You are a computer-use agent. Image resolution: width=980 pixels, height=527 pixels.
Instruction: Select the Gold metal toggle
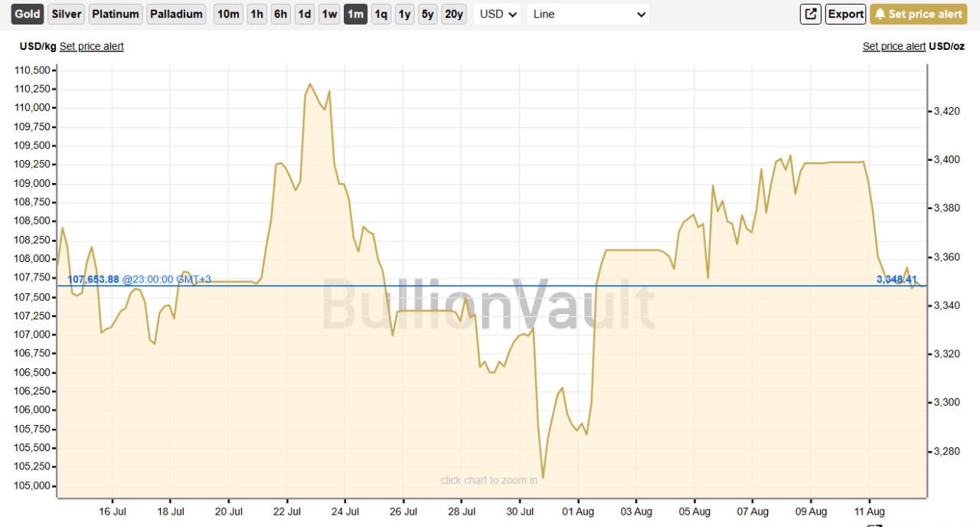click(28, 14)
